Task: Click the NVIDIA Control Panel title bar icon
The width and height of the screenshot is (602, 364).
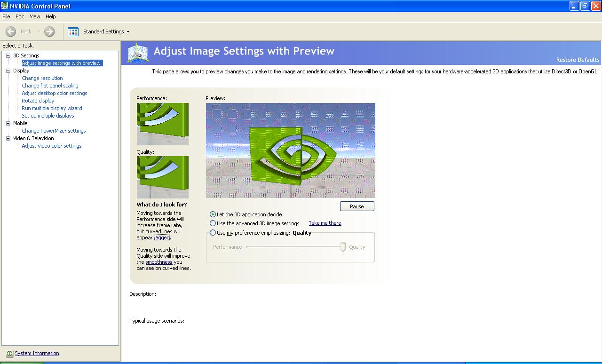Action: tap(5, 6)
